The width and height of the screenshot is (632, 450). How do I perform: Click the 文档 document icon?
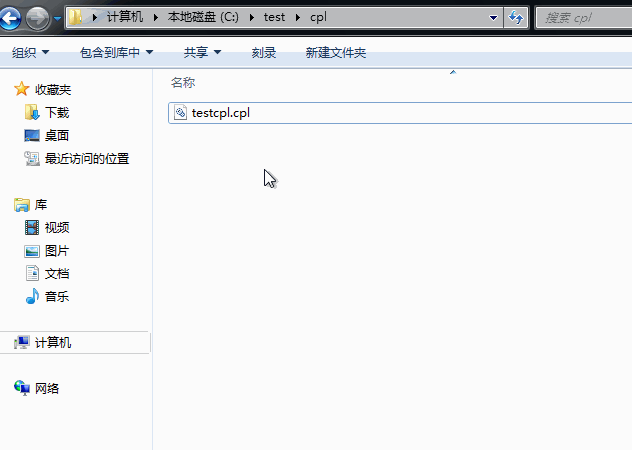(x=32, y=273)
